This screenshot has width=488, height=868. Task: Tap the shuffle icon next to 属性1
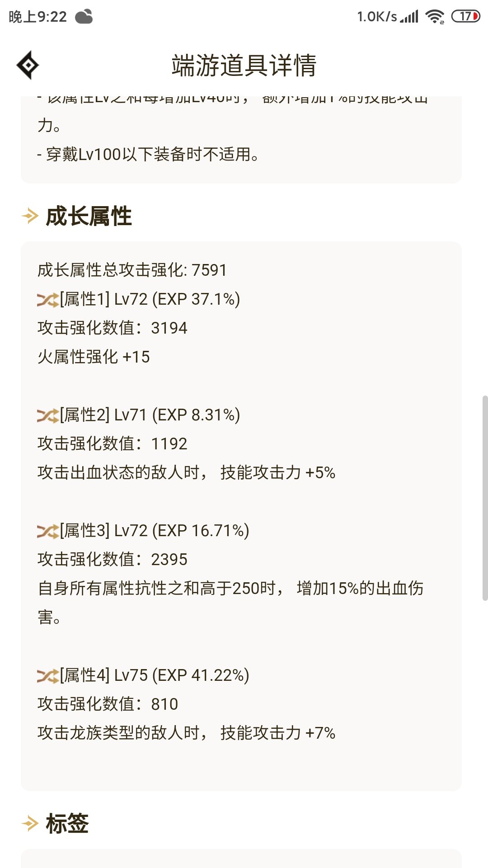pyautogui.click(x=48, y=300)
